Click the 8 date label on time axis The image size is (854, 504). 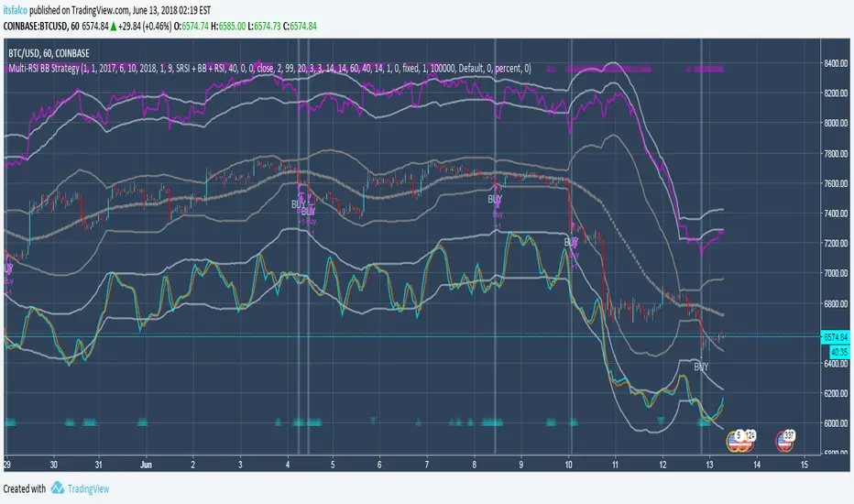tap(475, 465)
